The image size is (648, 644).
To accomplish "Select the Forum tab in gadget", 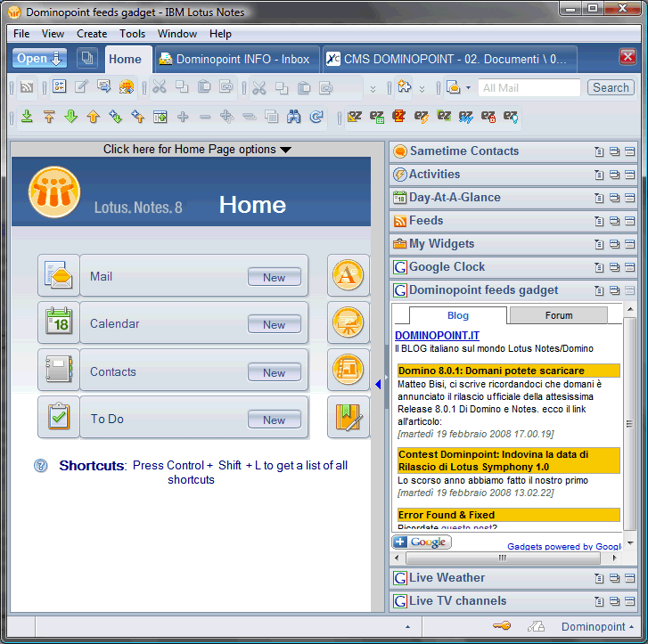I will pyautogui.click(x=559, y=315).
